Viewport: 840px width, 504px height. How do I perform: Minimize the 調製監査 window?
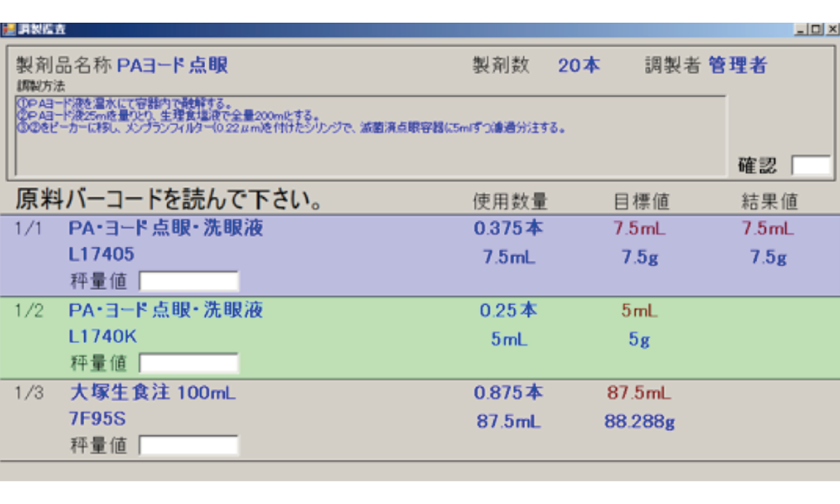click(x=801, y=29)
